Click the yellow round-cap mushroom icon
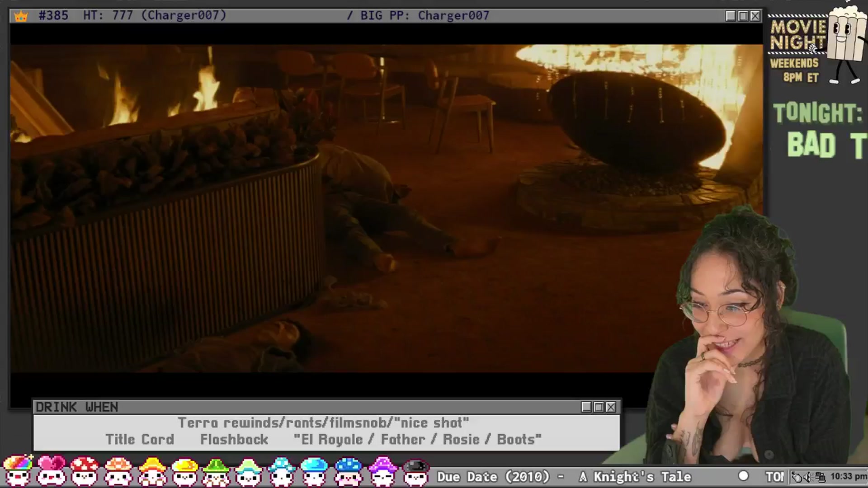This screenshot has height=488, width=868. pyautogui.click(x=184, y=471)
